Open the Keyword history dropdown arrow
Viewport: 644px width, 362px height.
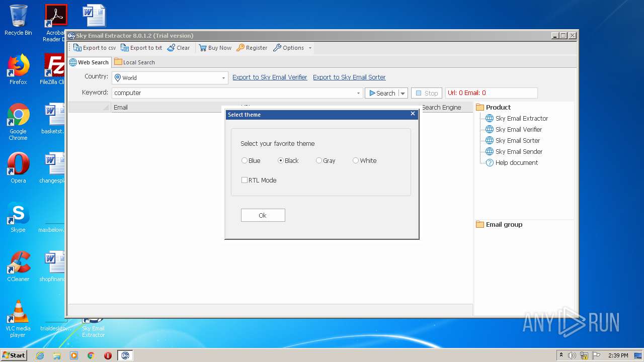[359, 93]
